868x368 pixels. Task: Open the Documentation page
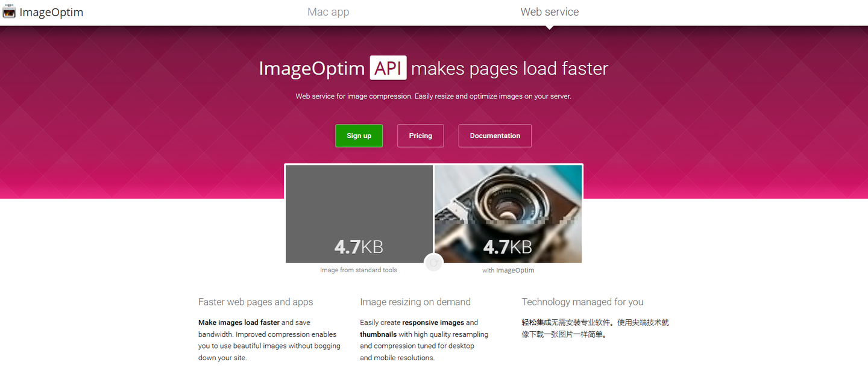point(495,136)
